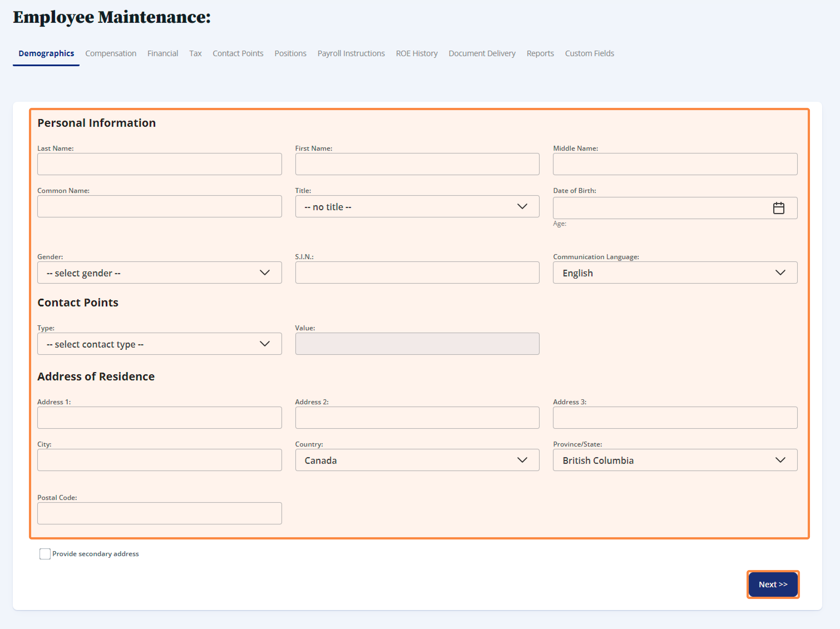Open the Country dropdown showing Canada

coord(417,460)
